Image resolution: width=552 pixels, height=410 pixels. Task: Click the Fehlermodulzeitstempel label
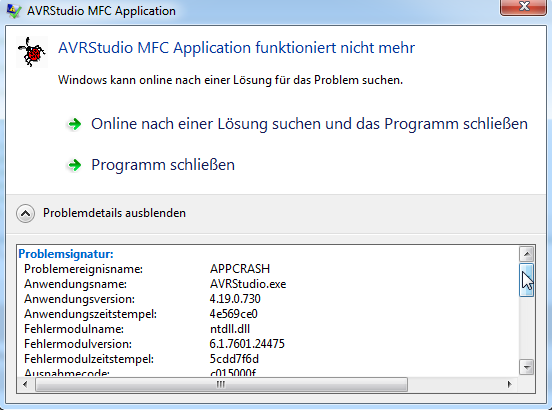(x=89, y=359)
